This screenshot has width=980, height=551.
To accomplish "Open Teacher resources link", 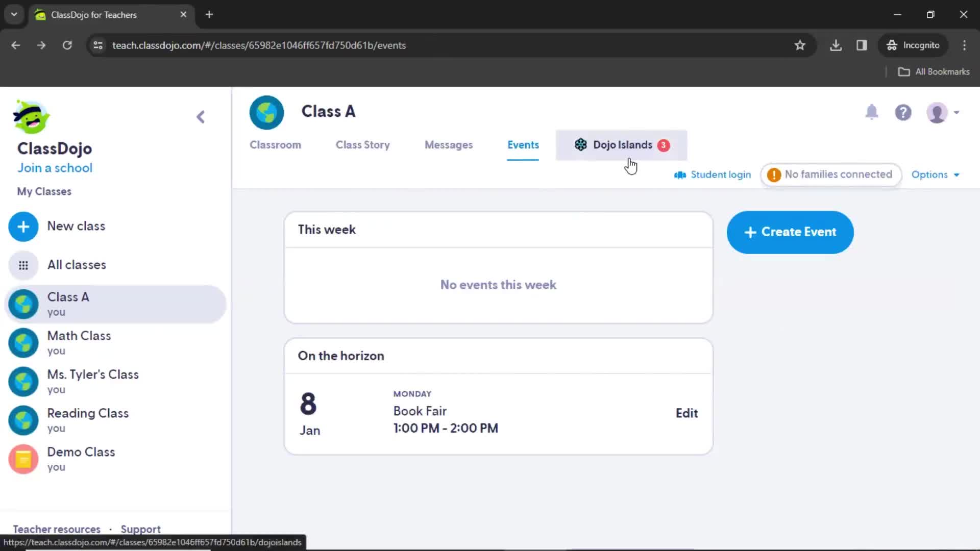I will pyautogui.click(x=57, y=529).
